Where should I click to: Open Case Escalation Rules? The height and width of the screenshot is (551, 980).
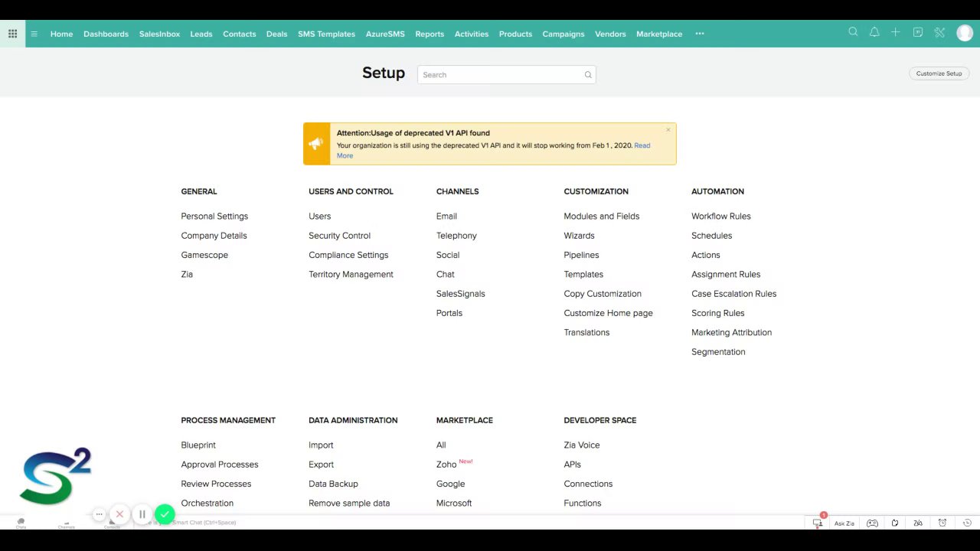coord(734,294)
